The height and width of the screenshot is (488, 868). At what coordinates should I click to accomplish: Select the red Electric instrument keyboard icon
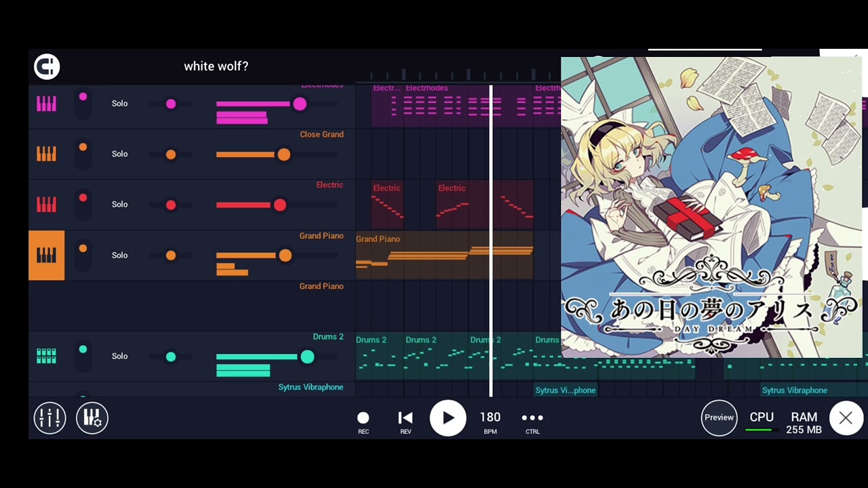point(46,204)
